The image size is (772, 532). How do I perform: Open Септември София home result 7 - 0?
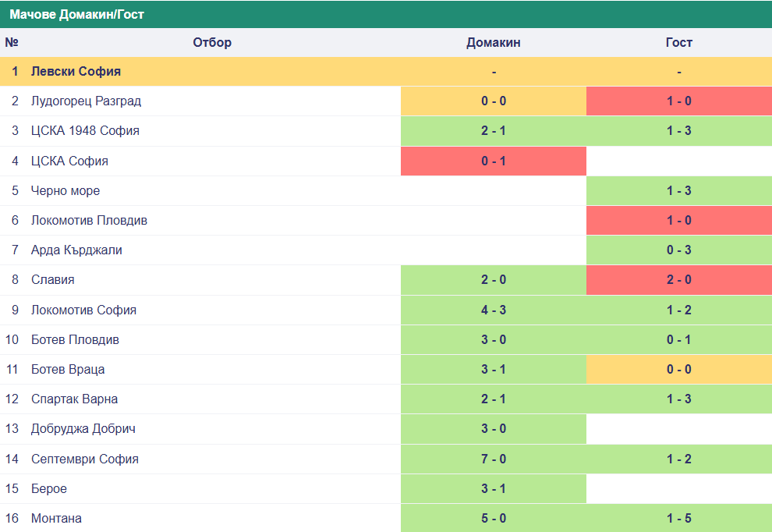point(494,459)
